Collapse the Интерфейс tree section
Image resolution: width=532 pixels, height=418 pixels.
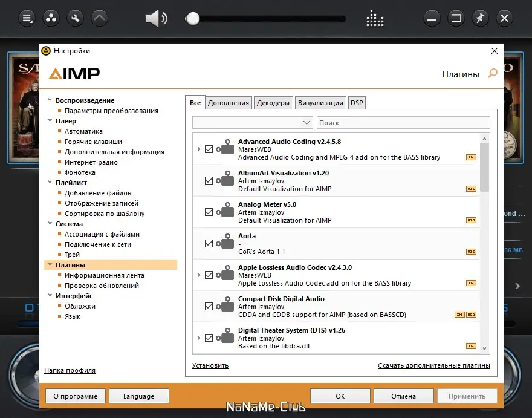point(50,295)
